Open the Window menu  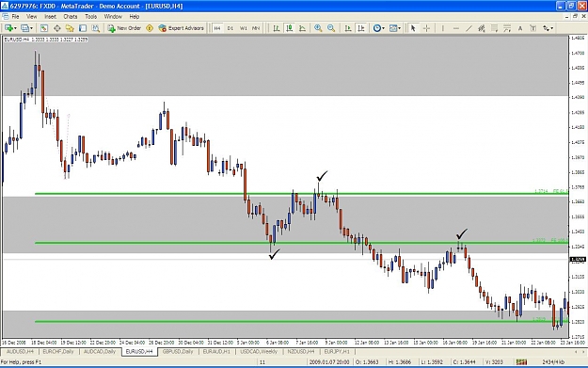click(113, 17)
